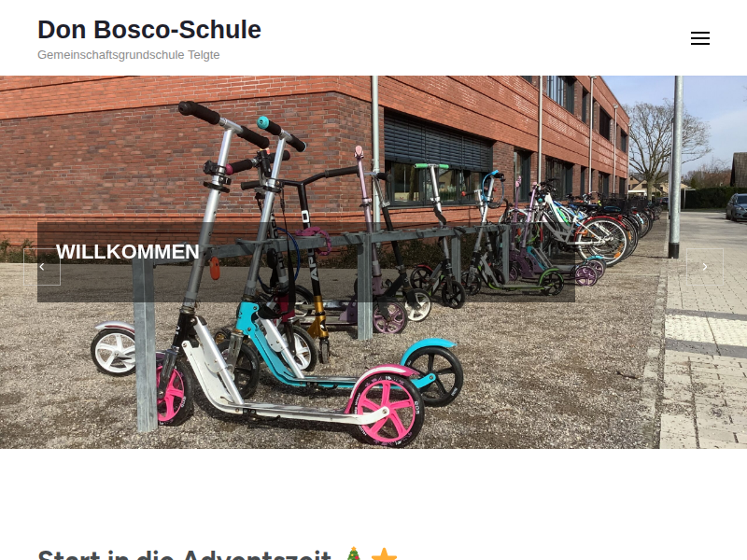Advance to next slide with right arrow
This screenshot has height=560, width=747.
tap(705, 267)
